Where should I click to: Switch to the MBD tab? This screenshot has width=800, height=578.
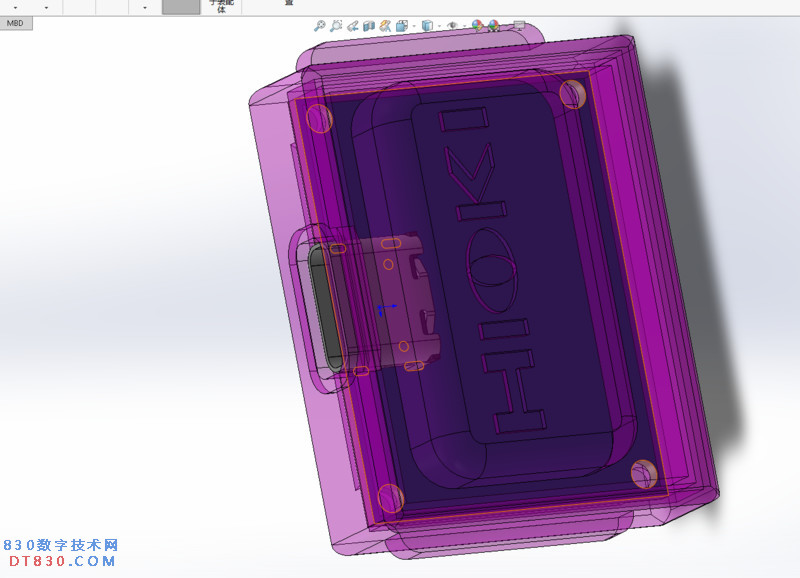point(15,23)
